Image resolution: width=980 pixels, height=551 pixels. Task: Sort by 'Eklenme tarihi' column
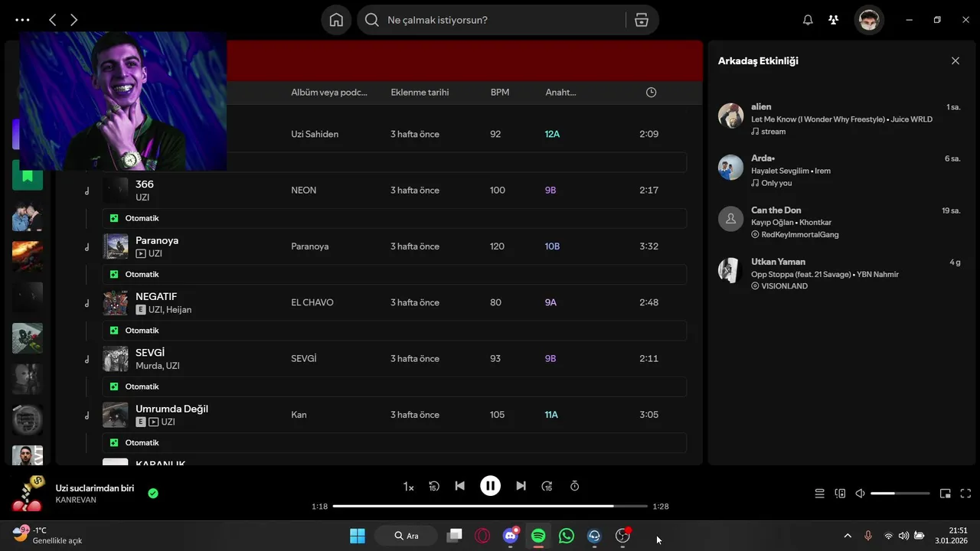click(420, 93)
